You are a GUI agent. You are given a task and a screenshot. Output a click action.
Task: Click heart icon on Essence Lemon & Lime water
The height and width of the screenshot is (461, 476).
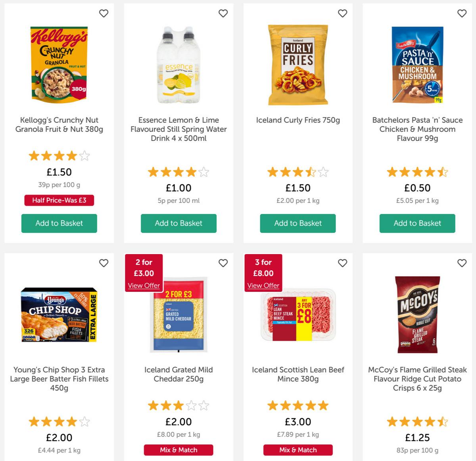tap(223, 14)
